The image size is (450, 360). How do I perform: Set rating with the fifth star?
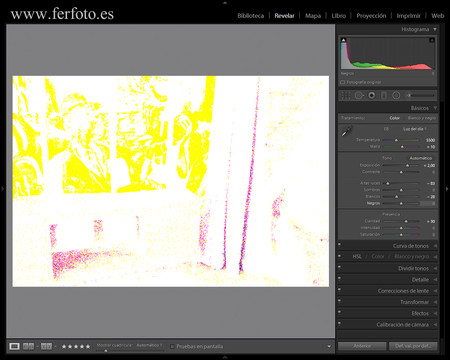point(88,347)
